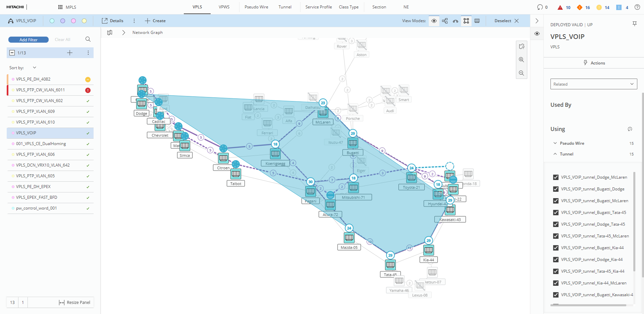Click the Add Filter button

pos(29,40)
